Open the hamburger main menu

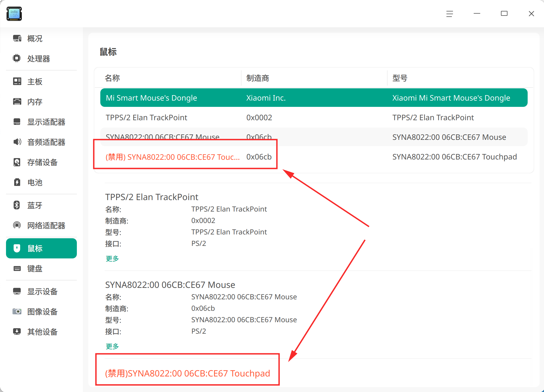(x=450, y=14)
